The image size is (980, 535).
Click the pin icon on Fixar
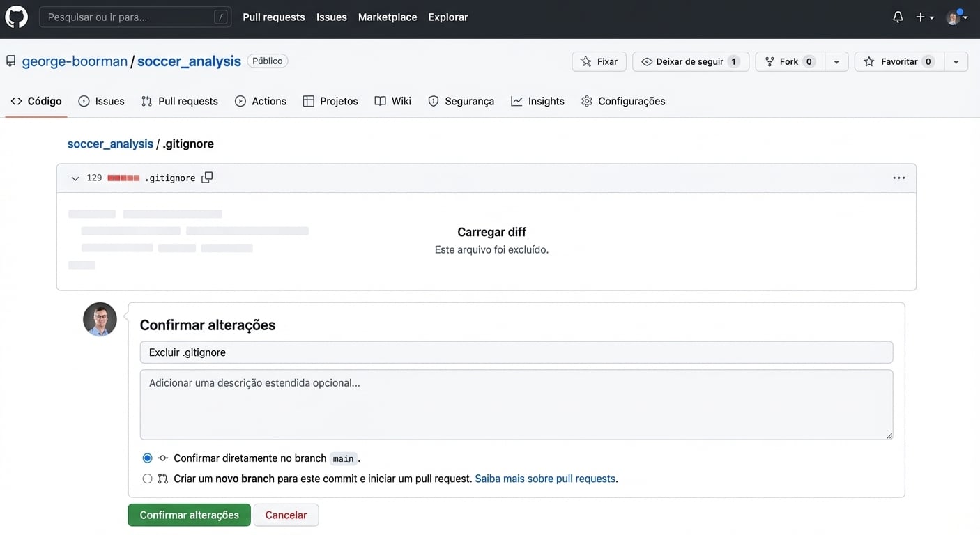click(x=585, y=61)
